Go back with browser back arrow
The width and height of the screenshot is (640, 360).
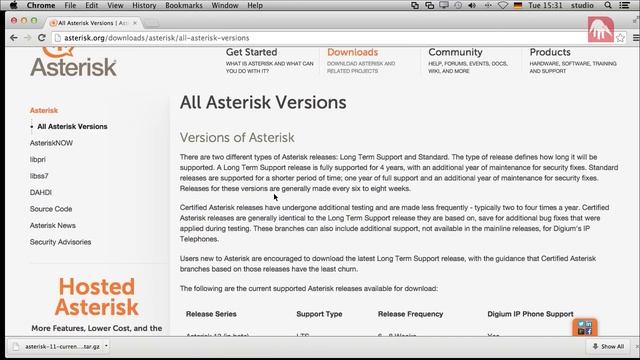coord(14,38)
